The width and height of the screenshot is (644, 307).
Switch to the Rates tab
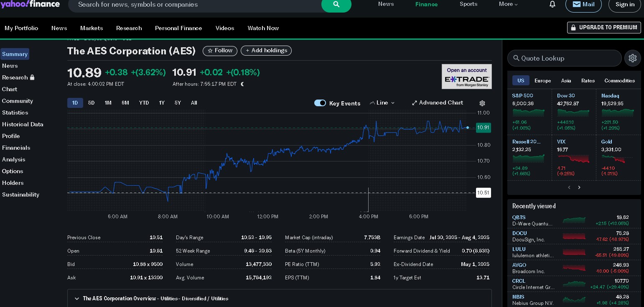[x=588, y=81]
